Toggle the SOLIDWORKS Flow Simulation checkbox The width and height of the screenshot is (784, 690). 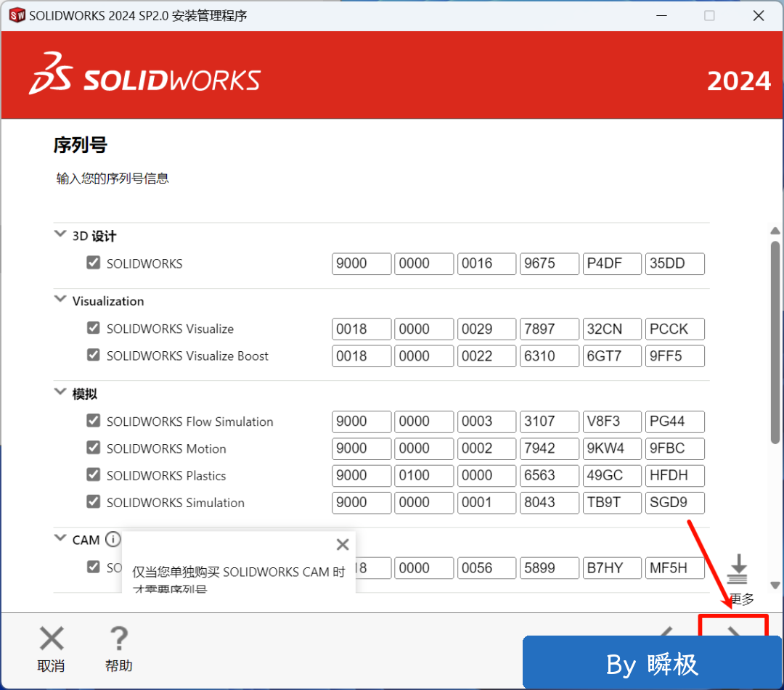[x=94, y=421]
